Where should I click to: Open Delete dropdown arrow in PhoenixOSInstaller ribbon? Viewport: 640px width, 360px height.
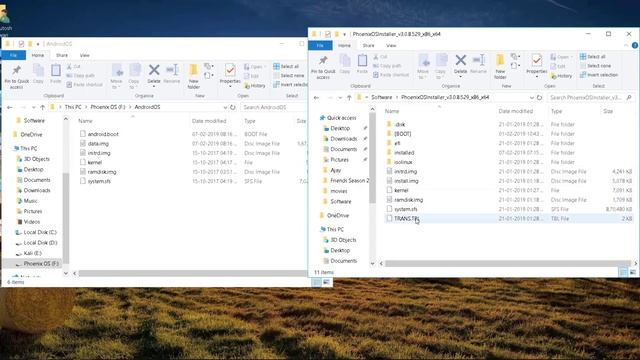460,77
